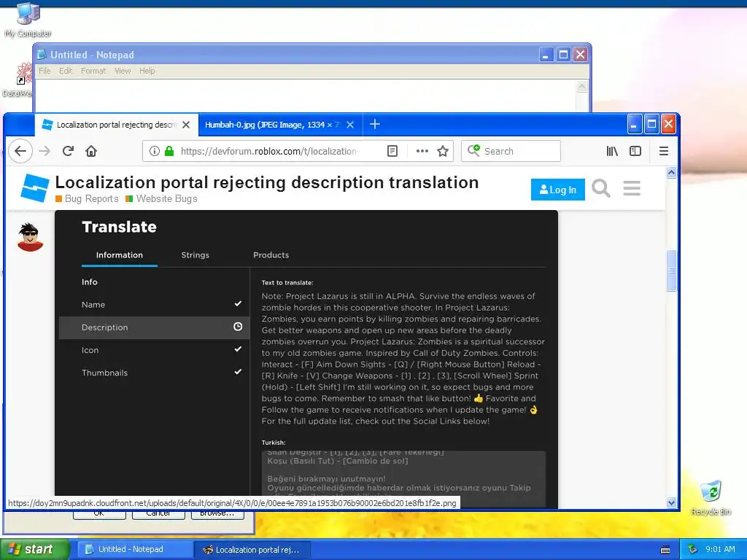This screenshot has width=747, height=560.
Task: Click the address bar URL field
Action: [x=268, y=151]
